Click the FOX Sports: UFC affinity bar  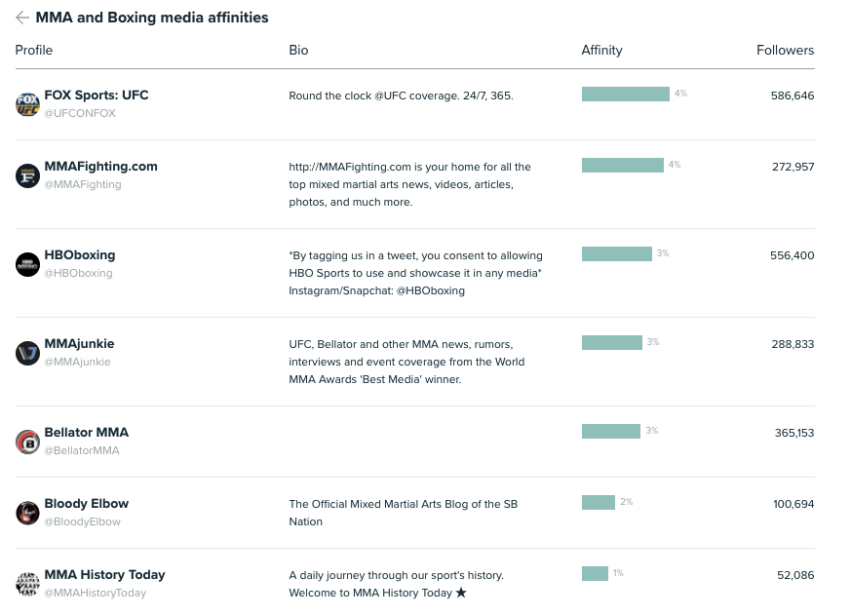tap(625, 94)
